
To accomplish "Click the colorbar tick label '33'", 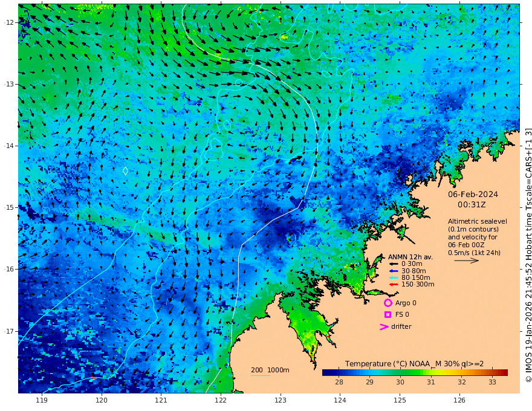I will (492, 382).
